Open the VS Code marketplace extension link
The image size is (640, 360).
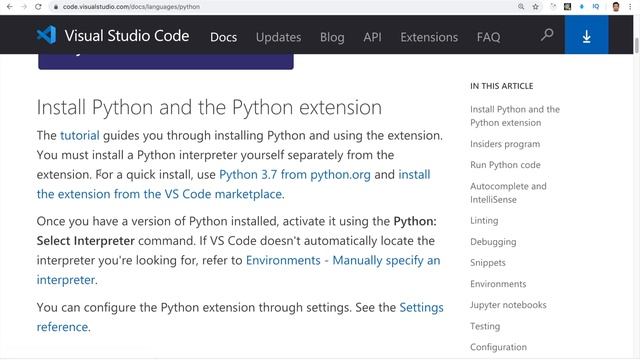[160, 194]
